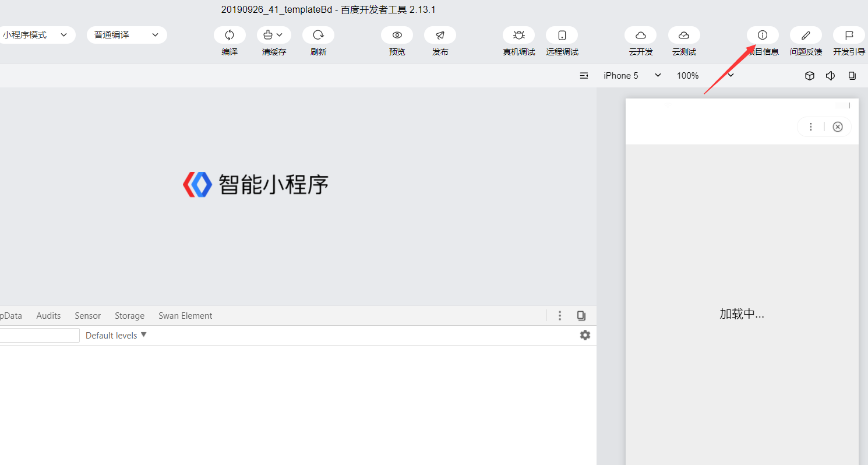868x465 pixels.
Task: Open the iPhone 5 device dropdown
Action: [x=632, y=76]
